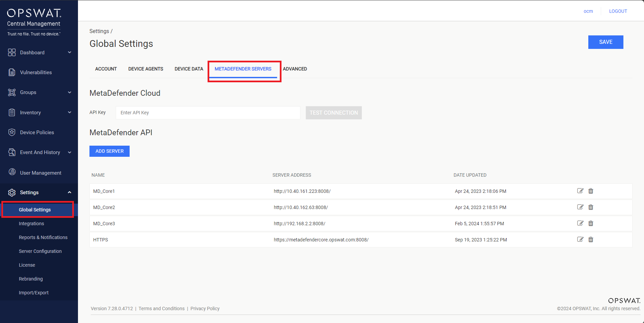The width and height of the screenshot is (644, 323).
Task: Select the MD_Core2 name cell
Action: [x=104, y=207]
